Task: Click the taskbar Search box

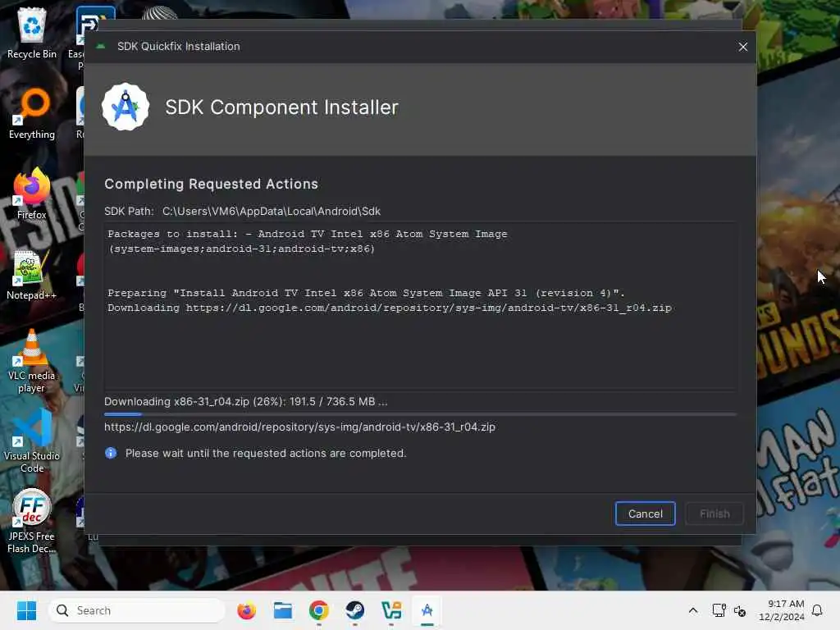Action: click(x=137, y=610)
